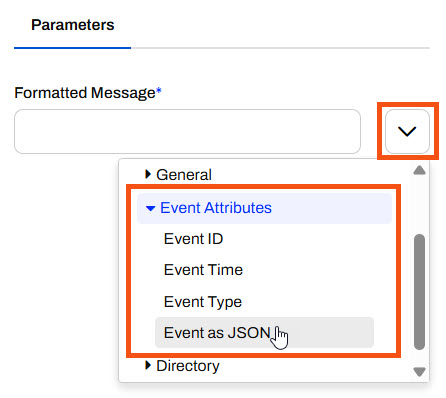Click the required asterisk beside Formatted Message
The image size is (446, 398).
[x=159, y=90]
